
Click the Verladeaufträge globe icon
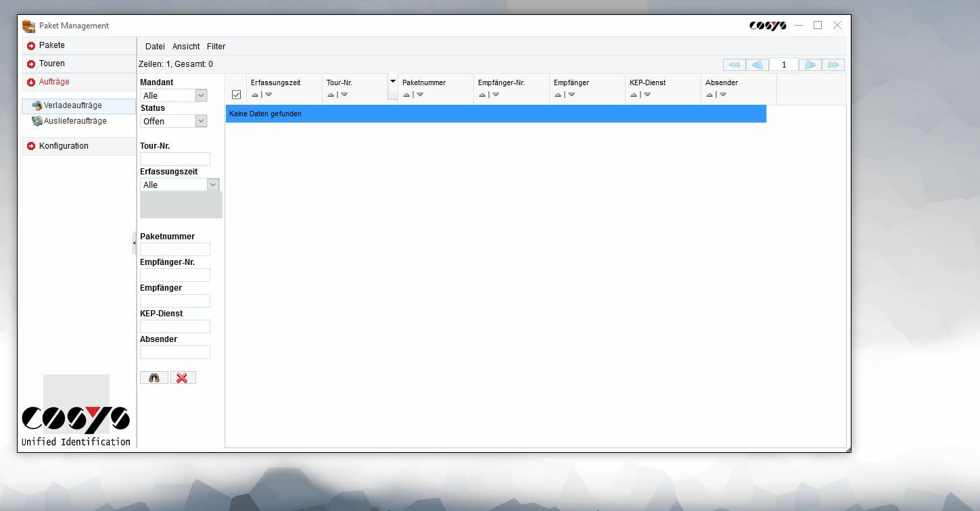tap(39, 105)
